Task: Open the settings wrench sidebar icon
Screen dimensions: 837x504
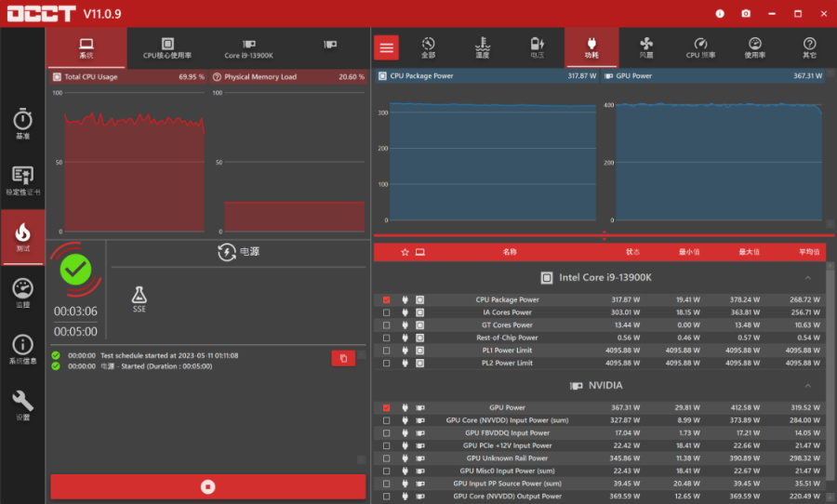Action: 22,405
